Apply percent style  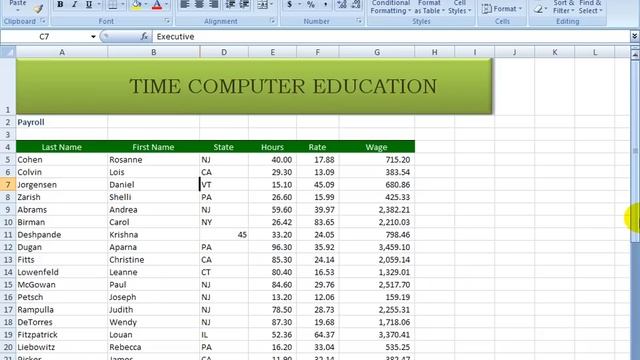point(311,4)
